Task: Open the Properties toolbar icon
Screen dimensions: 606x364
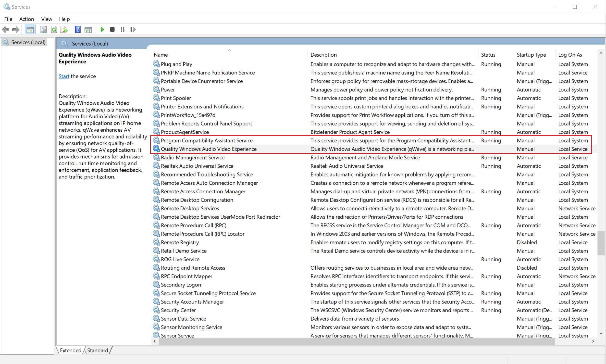Action: pyautogui.click(x=43, y=30)
